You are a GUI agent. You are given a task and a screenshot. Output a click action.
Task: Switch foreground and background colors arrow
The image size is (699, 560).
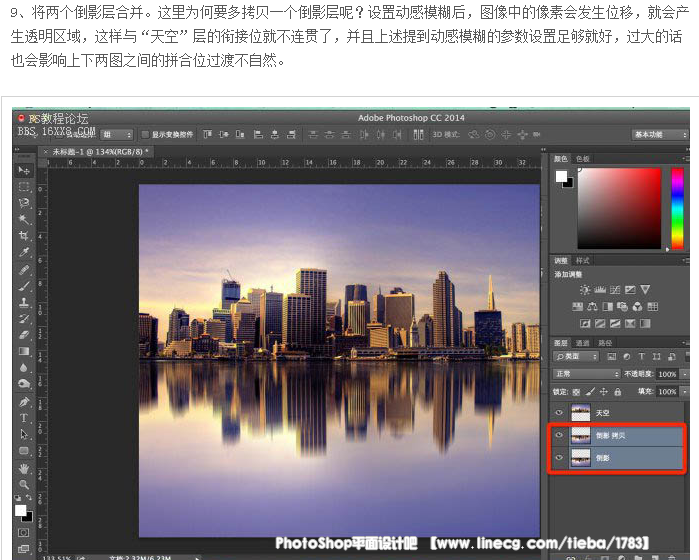point(29,497)
